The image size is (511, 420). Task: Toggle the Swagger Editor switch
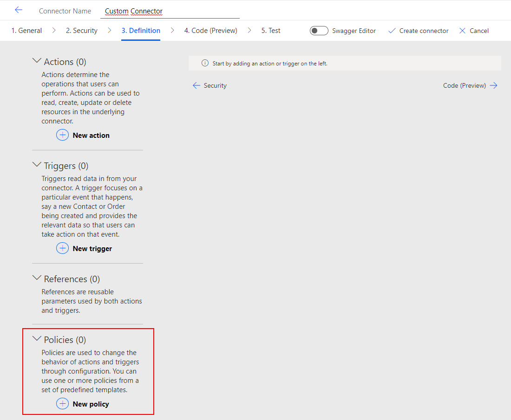point(319,31)
